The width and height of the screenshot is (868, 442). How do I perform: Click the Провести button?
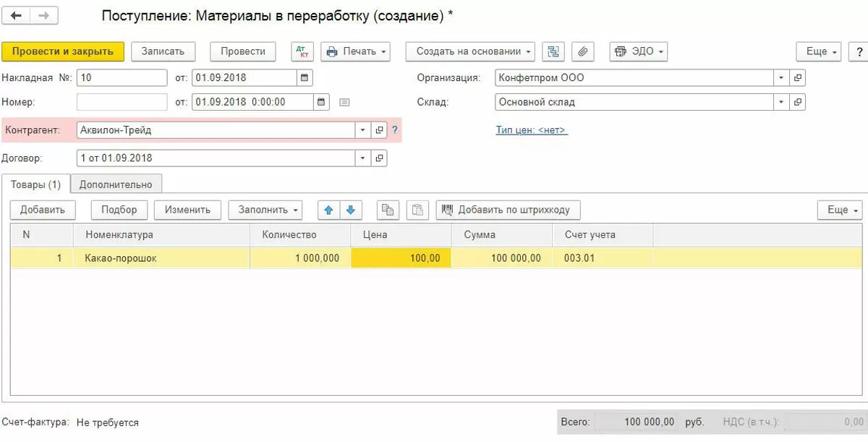[243, 51]
